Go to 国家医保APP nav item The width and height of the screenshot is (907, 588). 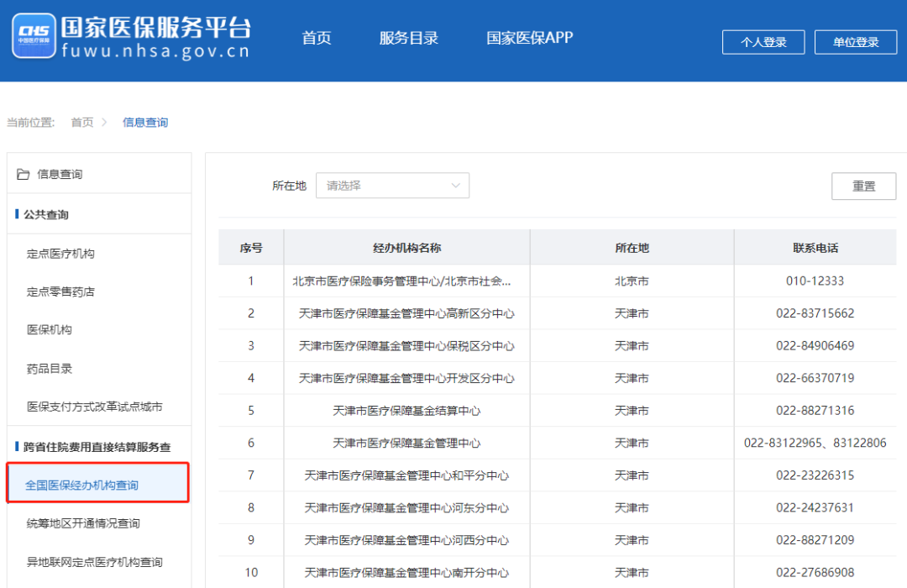coord(530,38)
